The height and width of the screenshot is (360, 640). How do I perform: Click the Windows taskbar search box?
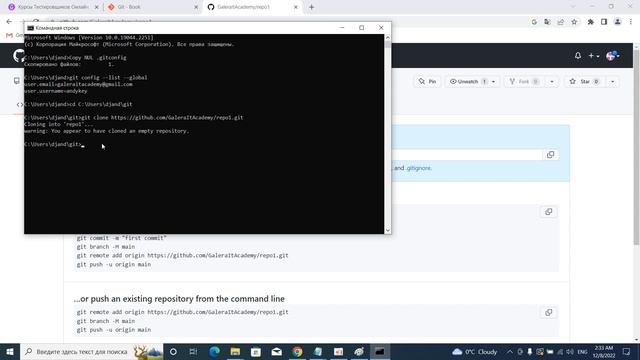[x=91, y=351]
